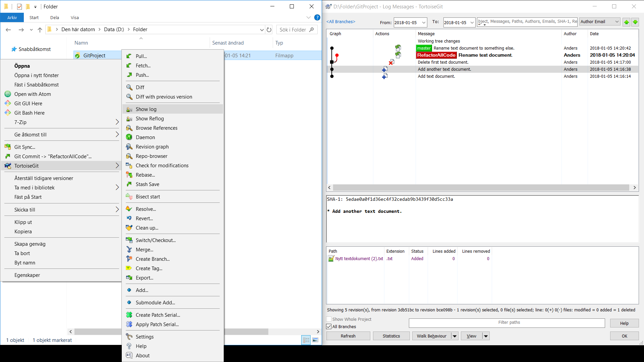Open the Walk Behaviour dropdown arrow
This screenshot has height=362, width=644.
454,336
